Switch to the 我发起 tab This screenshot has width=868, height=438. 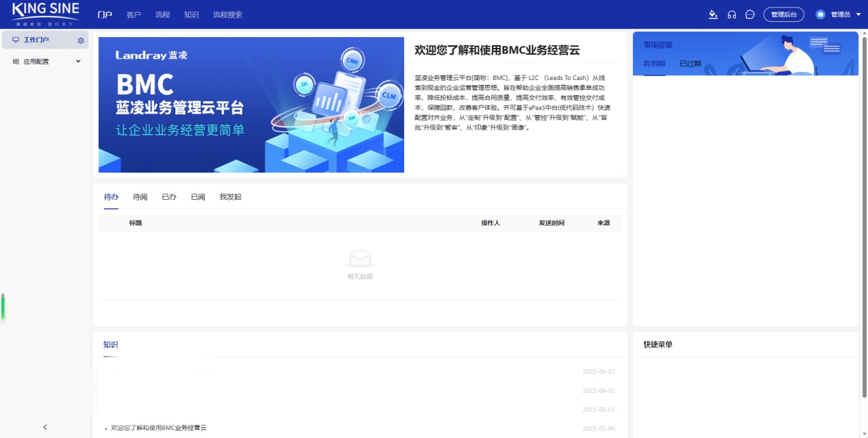coord(230,197)
